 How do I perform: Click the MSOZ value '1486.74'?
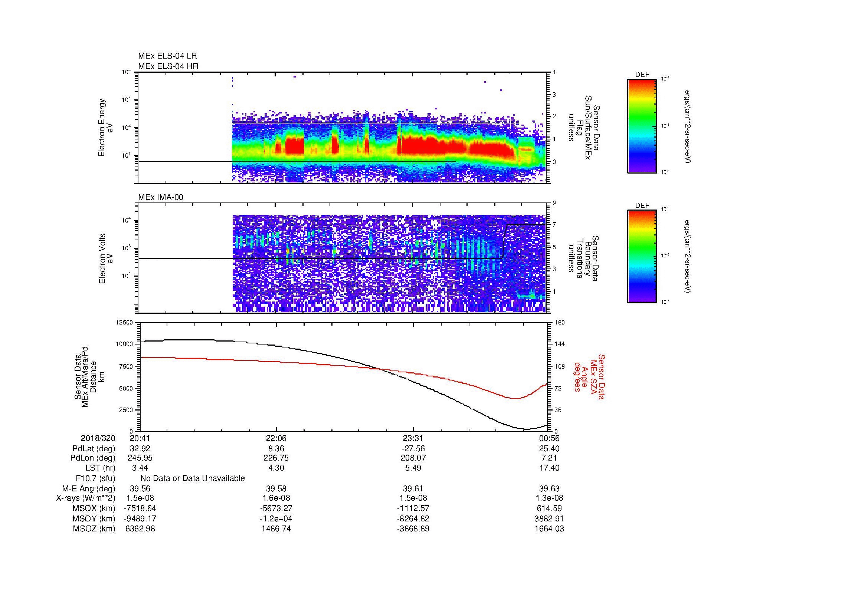tap(276, 529)
